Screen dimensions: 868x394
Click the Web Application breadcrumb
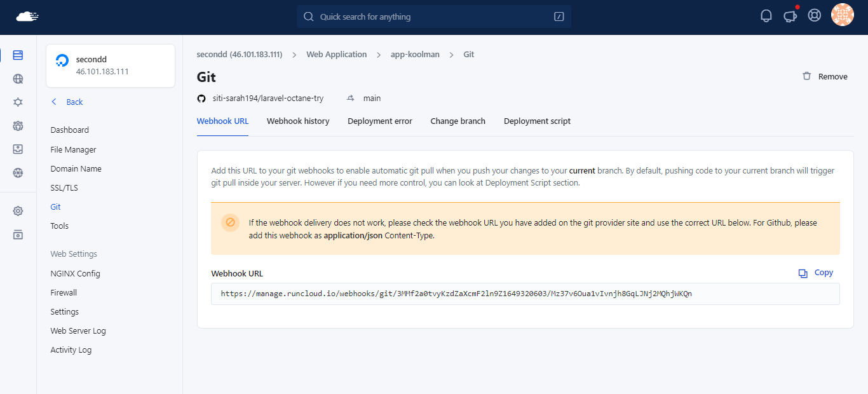coord(337,55)
